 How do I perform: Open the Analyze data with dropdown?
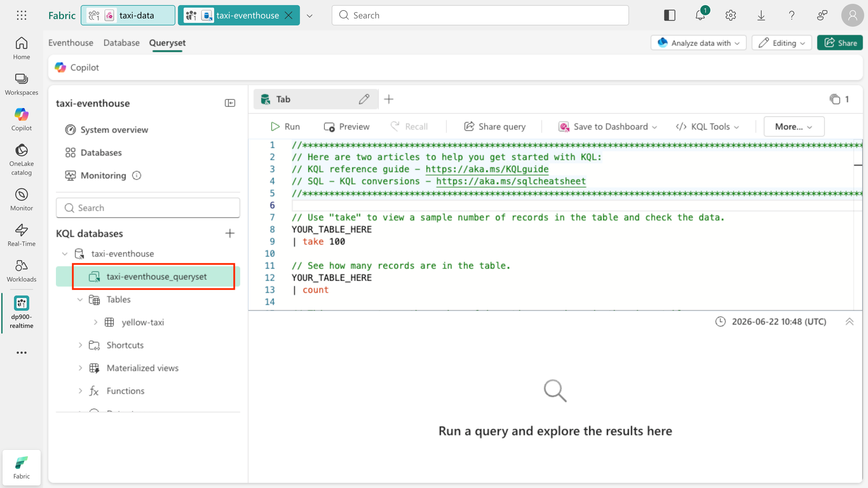[699, 43]
